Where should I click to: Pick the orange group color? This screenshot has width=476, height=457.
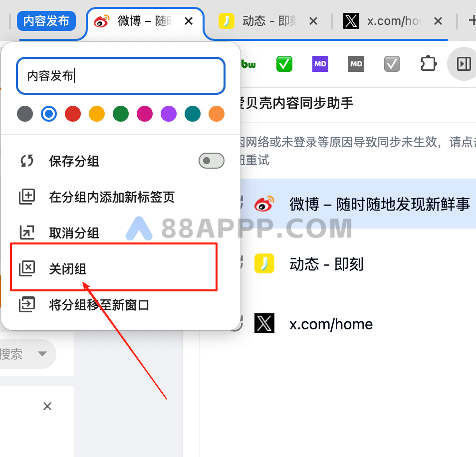(217, 114)
